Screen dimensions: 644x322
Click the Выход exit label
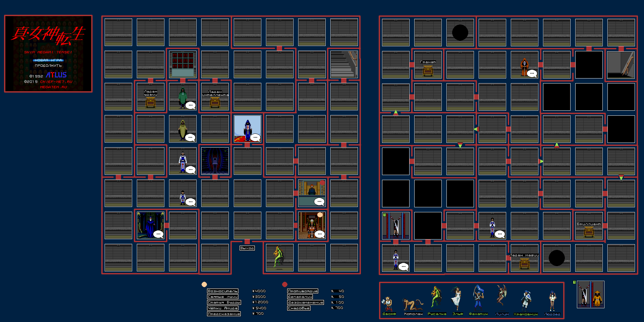247,248
